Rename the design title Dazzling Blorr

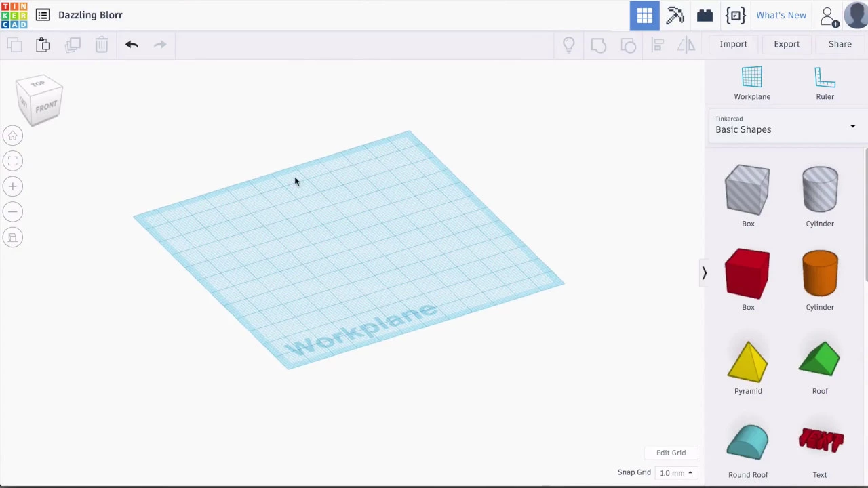[90, 15]
